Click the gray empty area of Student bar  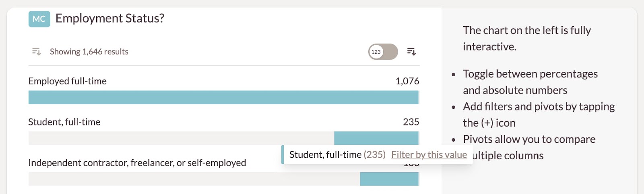pos(181,138)
